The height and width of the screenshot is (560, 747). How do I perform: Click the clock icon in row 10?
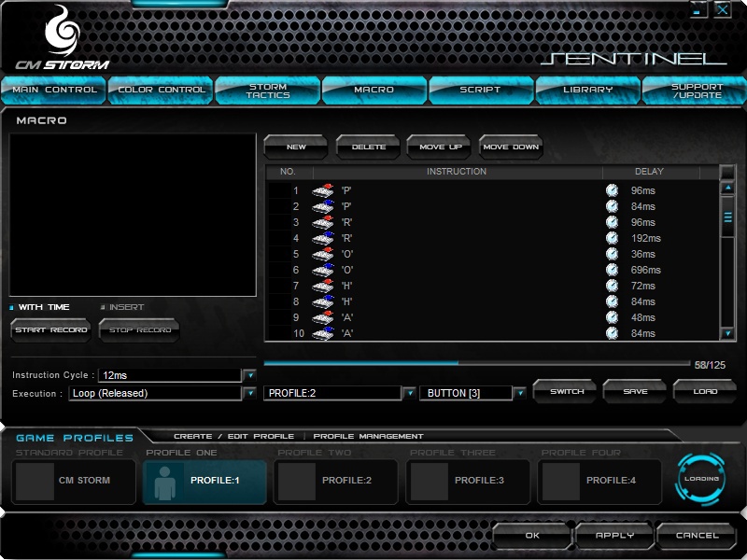coord(613,333)
